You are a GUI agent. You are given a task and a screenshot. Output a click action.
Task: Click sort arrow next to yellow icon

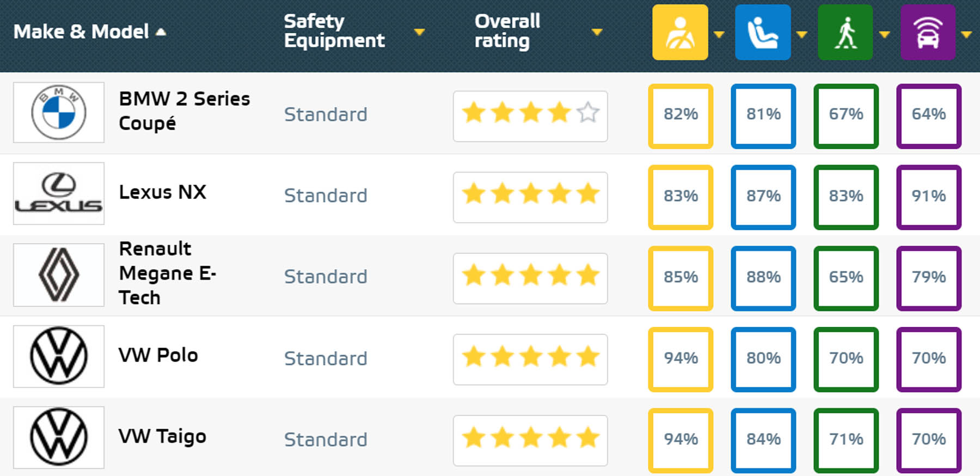click(719, 35)
